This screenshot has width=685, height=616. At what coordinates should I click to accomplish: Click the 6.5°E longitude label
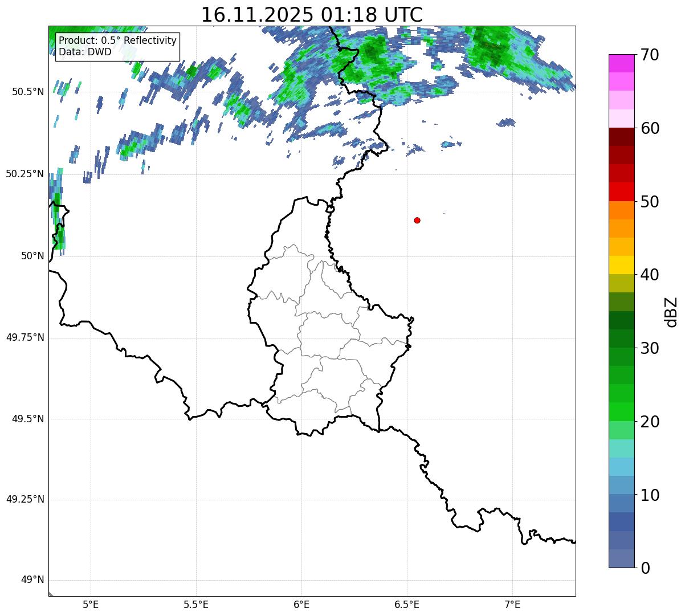click(407, 605)
